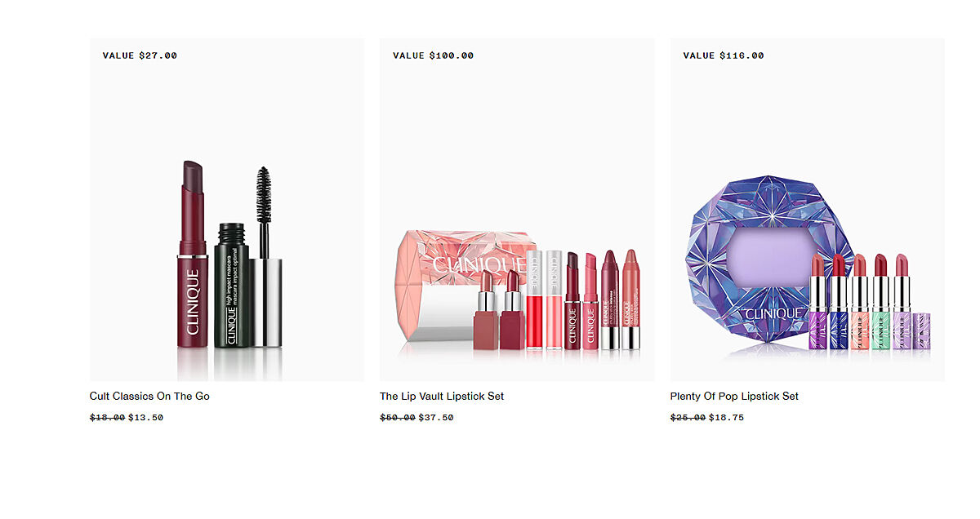This screenshot has height=519, width=980.
Task: Click The Lip Vault Lipstick Set title
Action: point(442,396)
